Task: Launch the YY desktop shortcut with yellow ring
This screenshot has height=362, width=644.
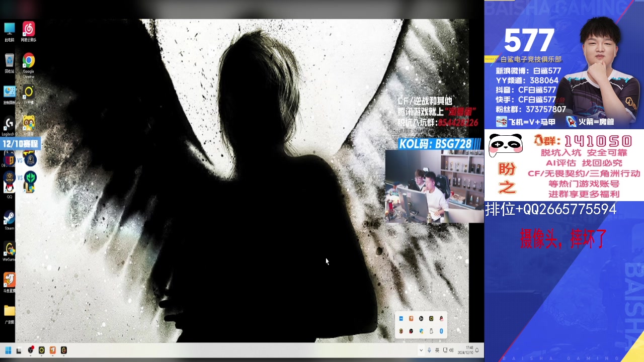Action: [29, 94]
